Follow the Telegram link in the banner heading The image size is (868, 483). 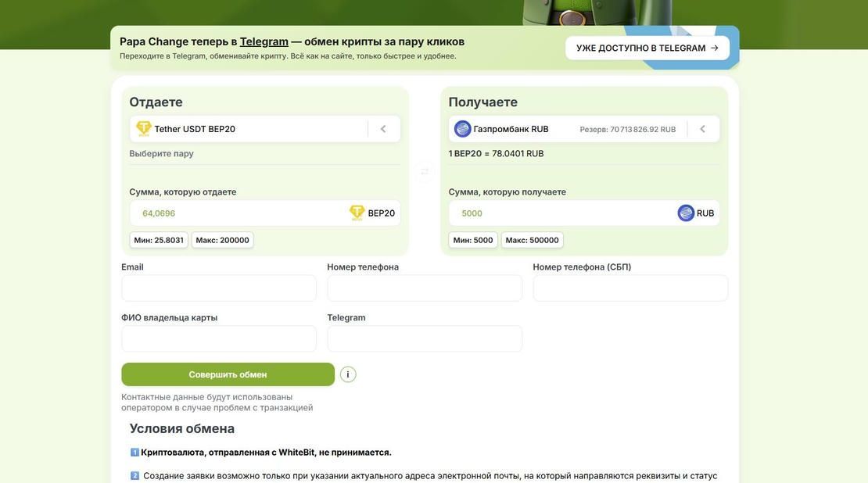pyautogui.click(x=264, y=41)
